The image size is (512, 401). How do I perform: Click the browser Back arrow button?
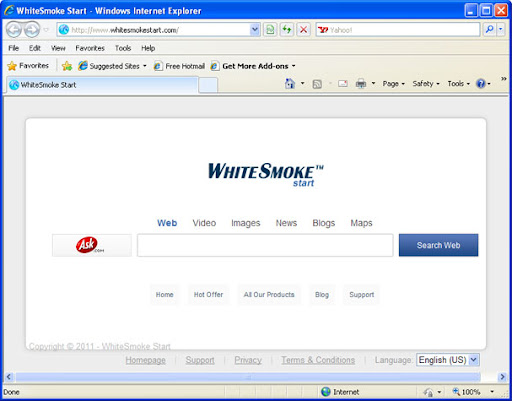pos(14,30)
